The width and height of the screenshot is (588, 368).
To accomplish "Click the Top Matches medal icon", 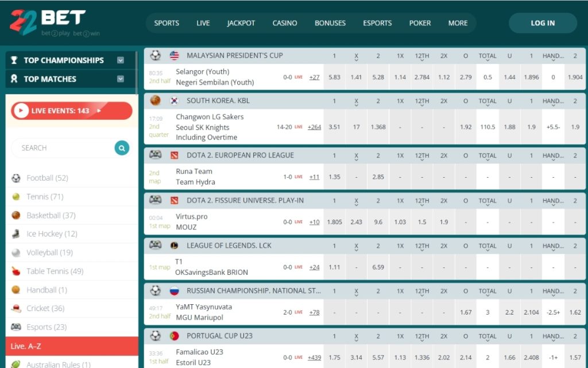I will click(14, 78).
